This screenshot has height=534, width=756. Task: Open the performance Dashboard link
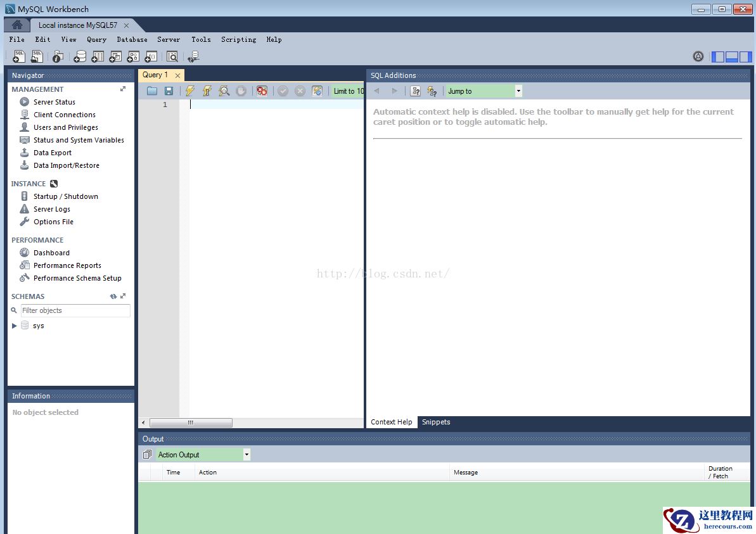click(51, 253)
